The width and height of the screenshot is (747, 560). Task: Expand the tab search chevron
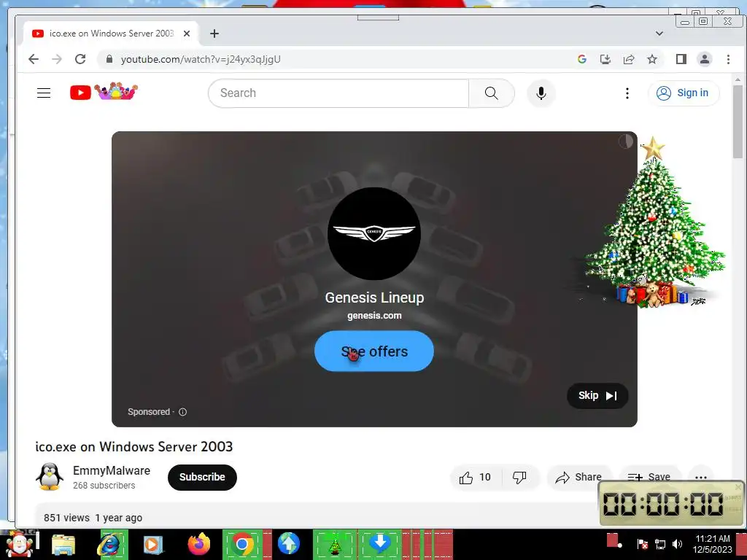click(659, 34)
